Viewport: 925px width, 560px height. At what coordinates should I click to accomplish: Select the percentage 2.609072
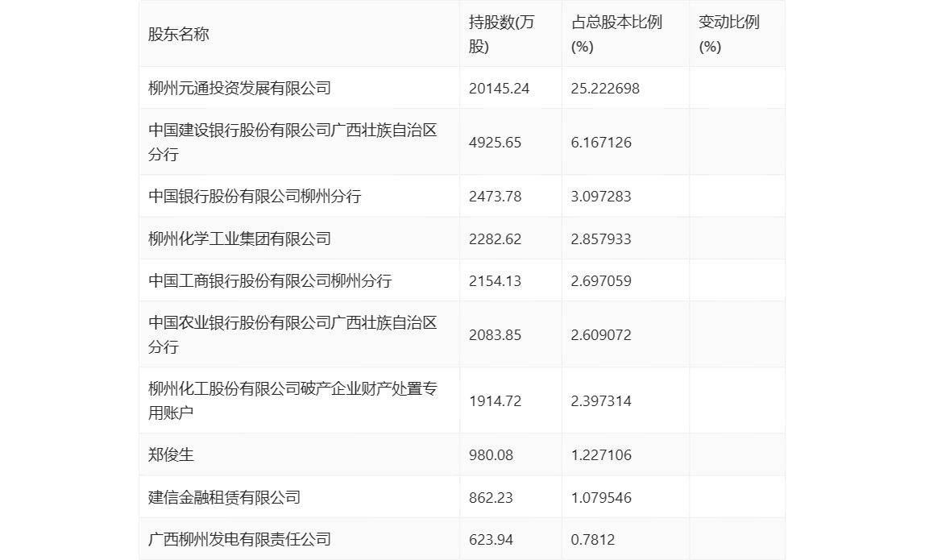click(601, 335)
